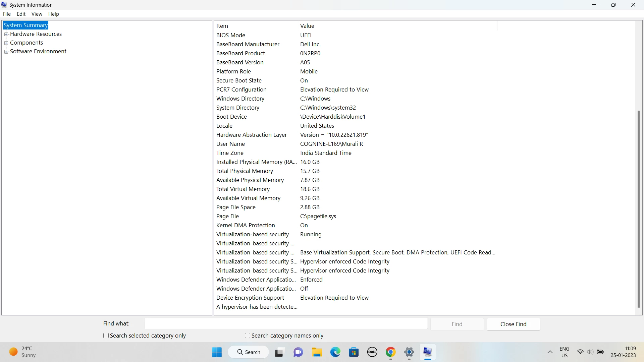Click the vertical scrollbar of details pane
The image size is (644, 362).
638,208
